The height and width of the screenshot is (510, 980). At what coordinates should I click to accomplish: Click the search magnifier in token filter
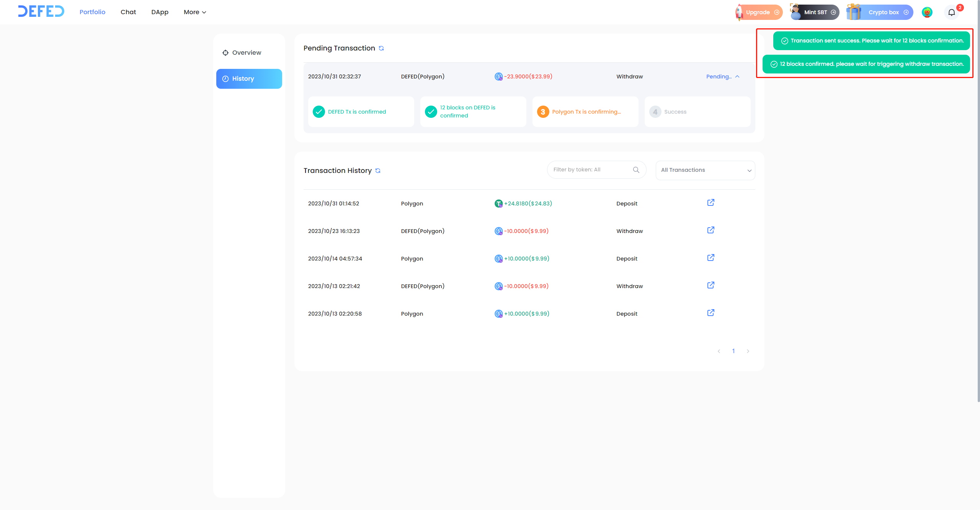[636, 170]
